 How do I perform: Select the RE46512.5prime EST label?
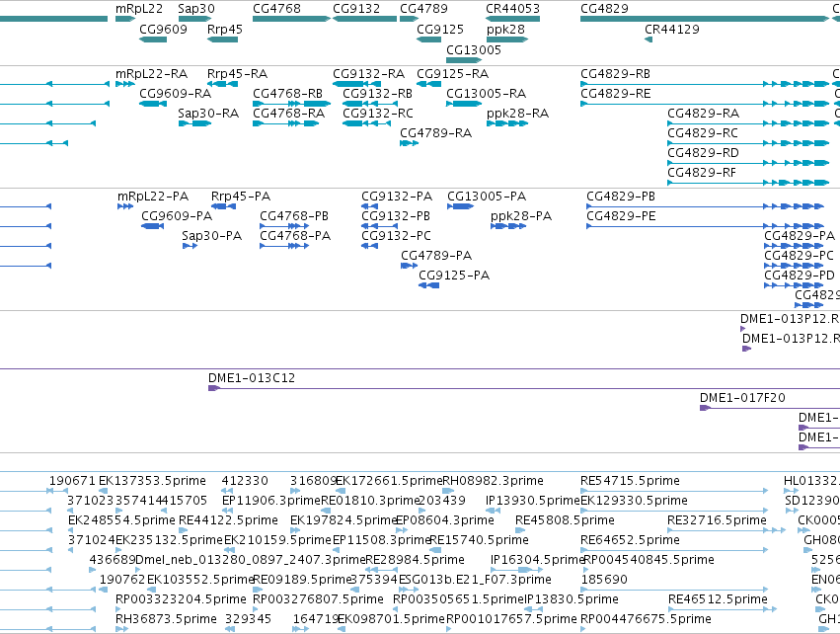[718, 599]
